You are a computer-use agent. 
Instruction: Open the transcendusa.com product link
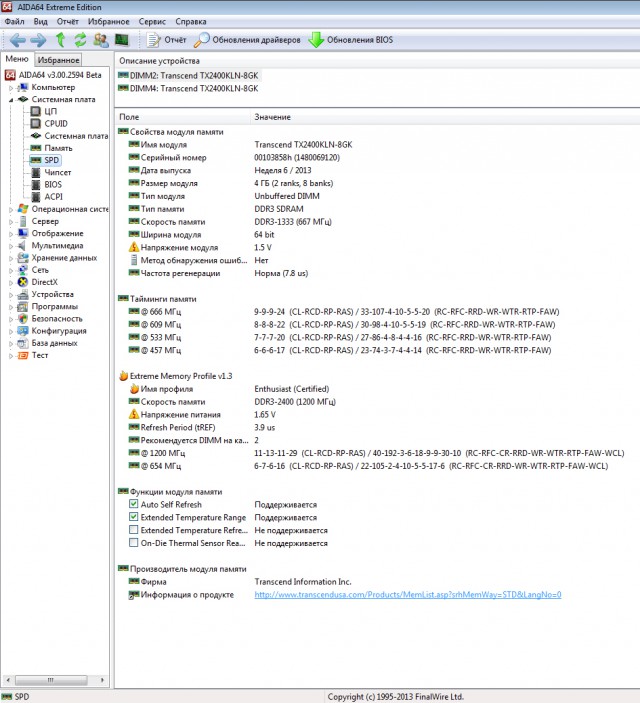pyautogui.click(x=408, y=595)
